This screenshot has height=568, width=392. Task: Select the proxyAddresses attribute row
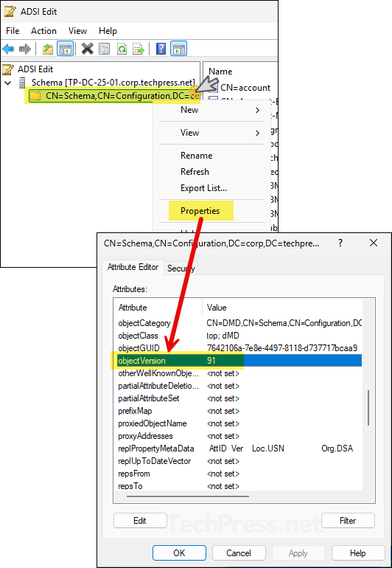(239, 436)
